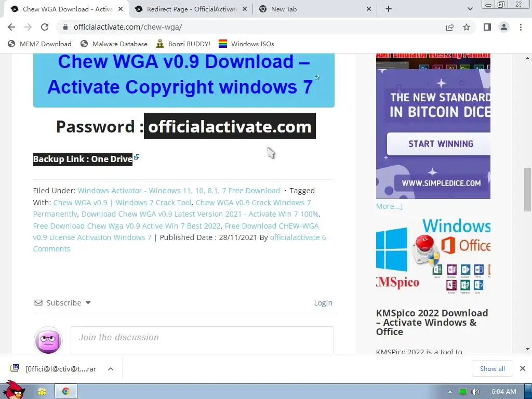Click Show all downloads button
Image resolution: width=532 pixels, height=399 pixels.
click(493, 369)
